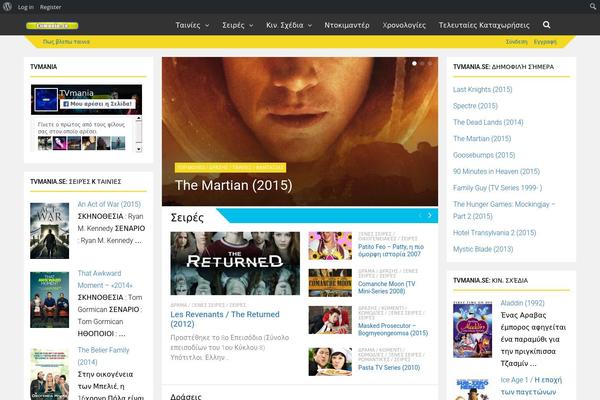Open The Dead Lands (2014) link
Viewport: 600px width, 400px height.
488,122
